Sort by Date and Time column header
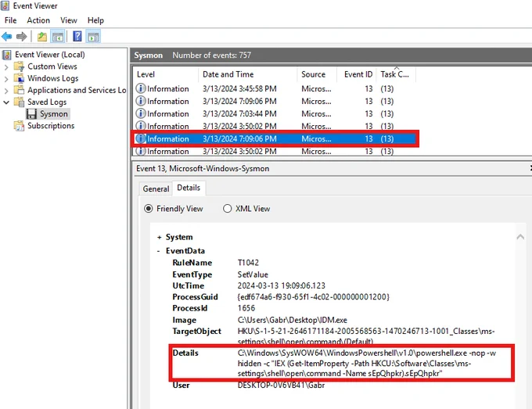Viewport: 532px width, 409px height. click(247, 74)
